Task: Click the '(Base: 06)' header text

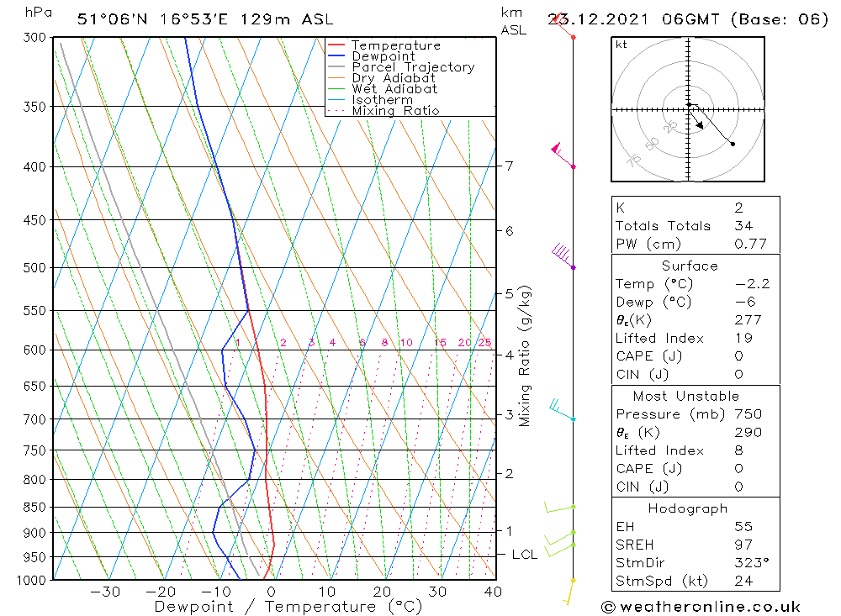Action: (x=780, y=19)
